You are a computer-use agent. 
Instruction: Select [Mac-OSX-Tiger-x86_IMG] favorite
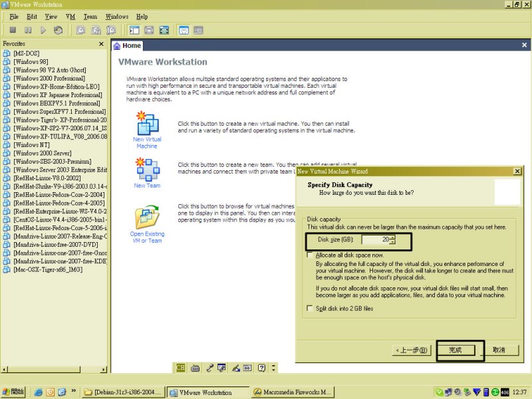pyautogui.click(x=48, y=270)
